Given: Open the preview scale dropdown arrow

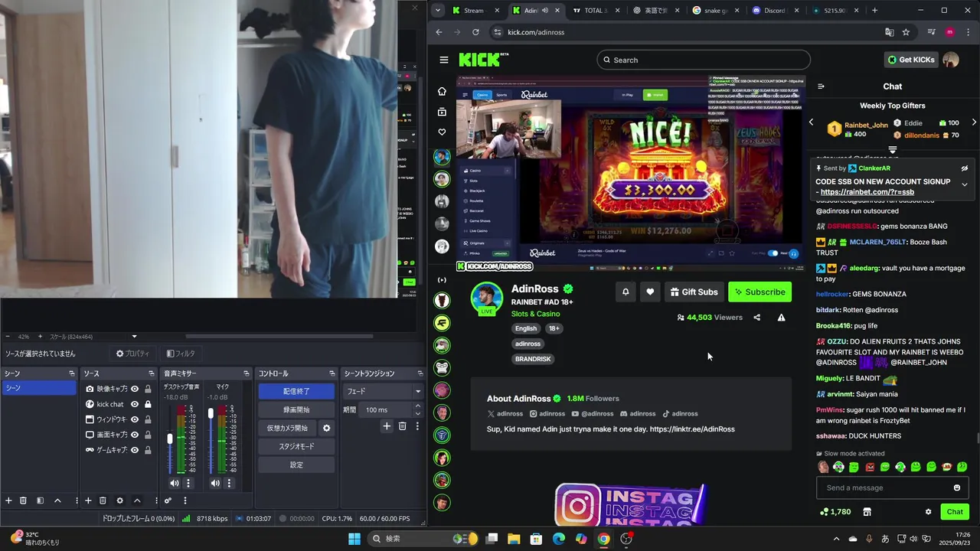Looking at the screenshot, I should (x=134, y=337).
